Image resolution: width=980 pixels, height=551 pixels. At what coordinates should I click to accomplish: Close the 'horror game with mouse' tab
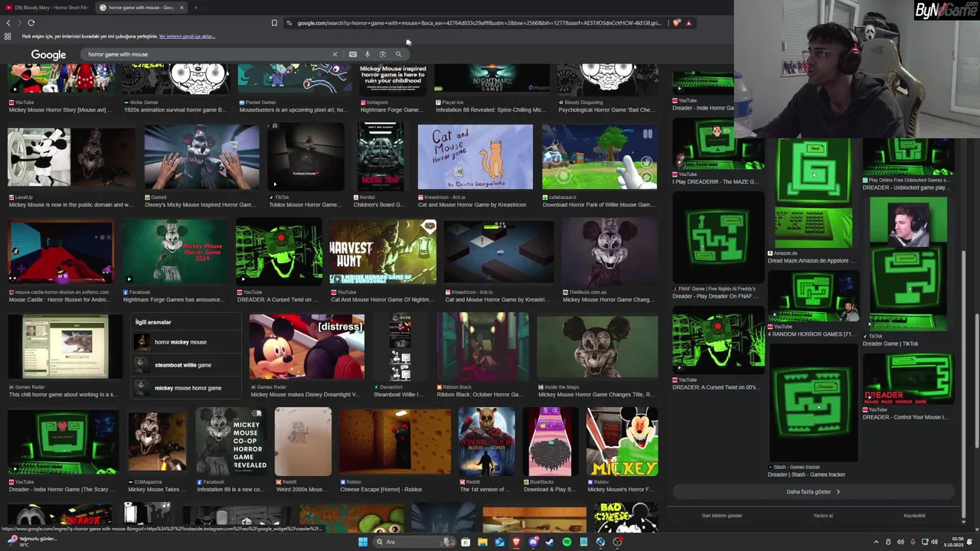181,8
